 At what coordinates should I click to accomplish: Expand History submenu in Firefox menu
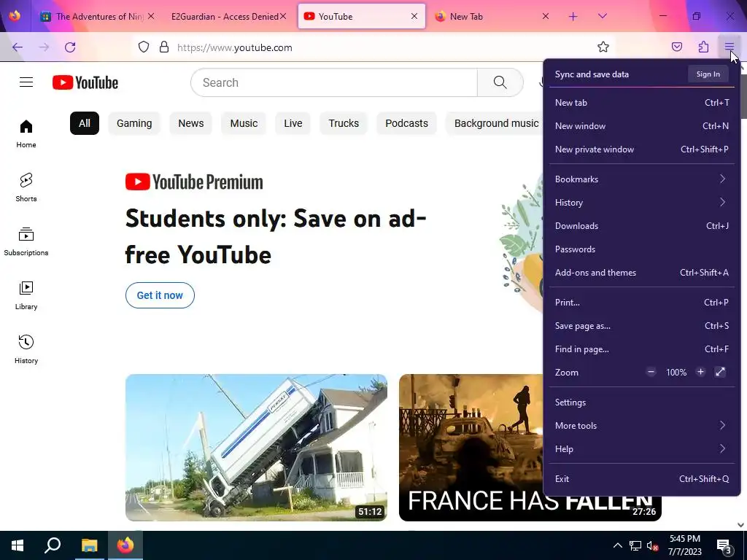tap(641, 203)
